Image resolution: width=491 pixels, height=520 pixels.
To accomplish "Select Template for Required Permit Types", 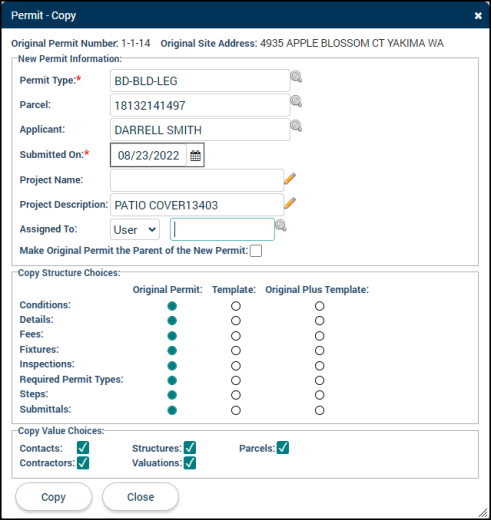I will (x=236, y=380).
